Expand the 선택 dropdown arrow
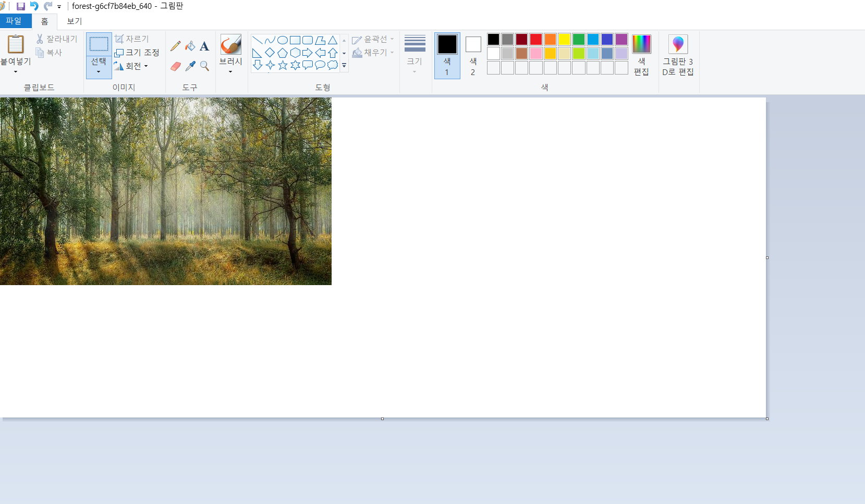This screenshot has height=504, width=865. pyautogui.click(x=99, y=71)
